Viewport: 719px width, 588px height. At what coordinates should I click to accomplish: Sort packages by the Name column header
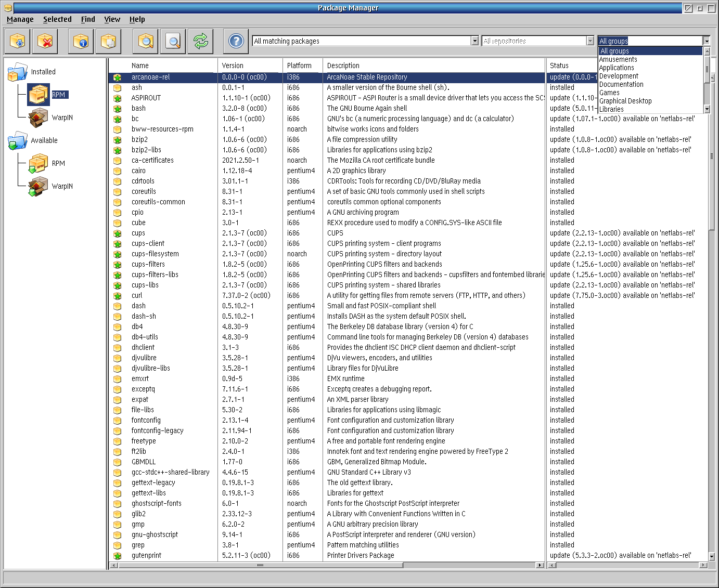pyautogui.click(x=140, y=66)
